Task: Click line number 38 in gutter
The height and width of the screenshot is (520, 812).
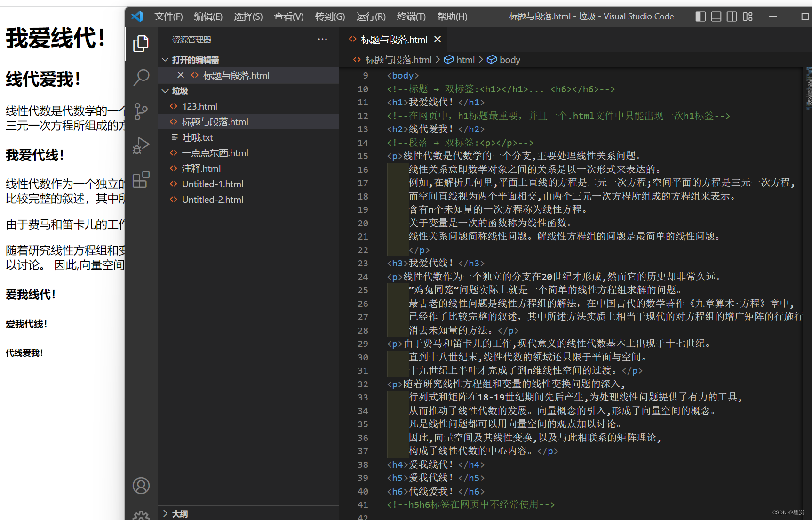Action: 363,464
